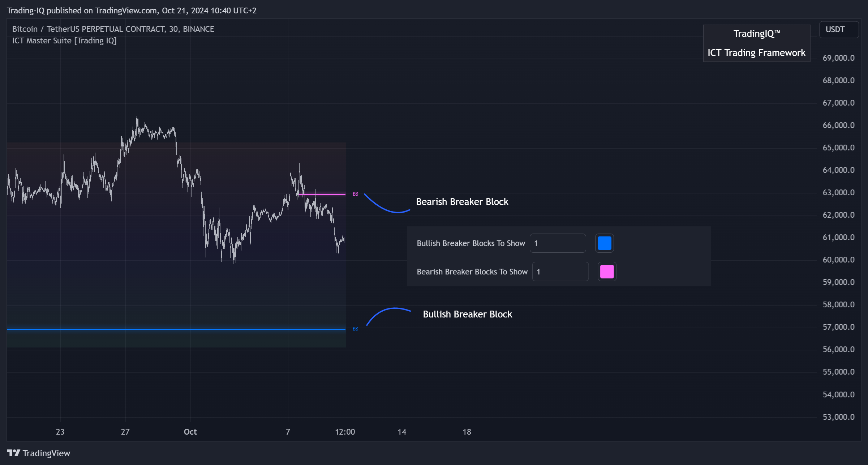Click the blue BB label on chart

[355, 329]
